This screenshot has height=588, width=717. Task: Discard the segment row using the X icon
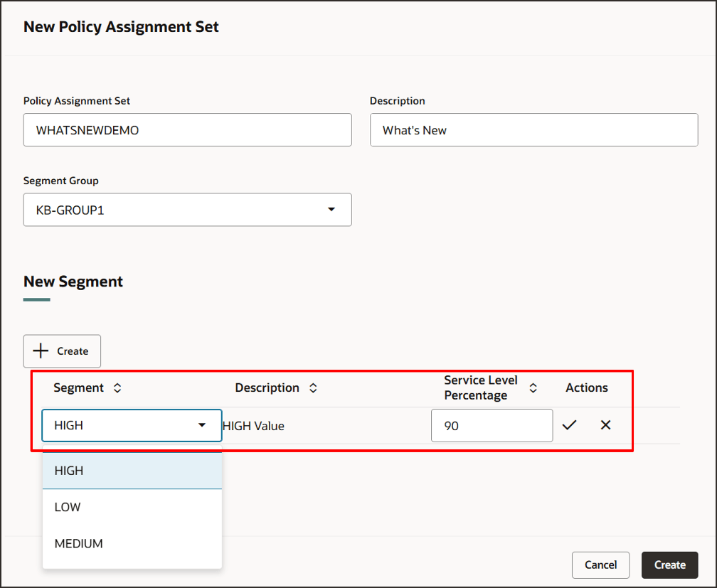tap(605, 424)
